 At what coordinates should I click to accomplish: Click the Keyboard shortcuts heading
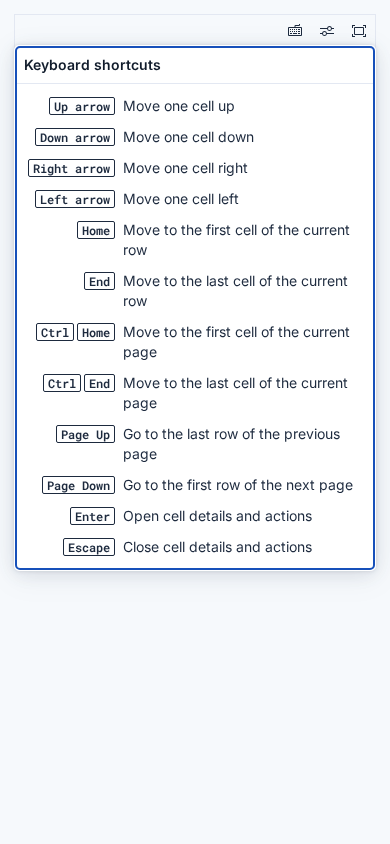(x=93, y=65)
